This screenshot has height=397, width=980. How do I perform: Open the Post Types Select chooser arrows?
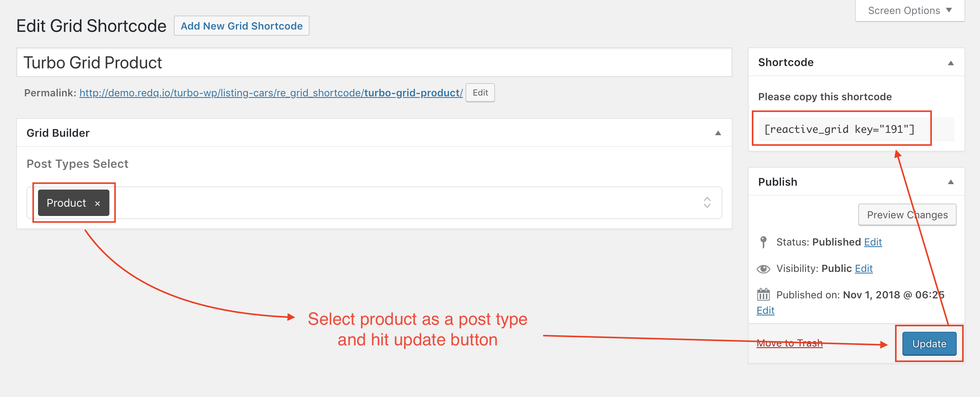tap(707, 202)
